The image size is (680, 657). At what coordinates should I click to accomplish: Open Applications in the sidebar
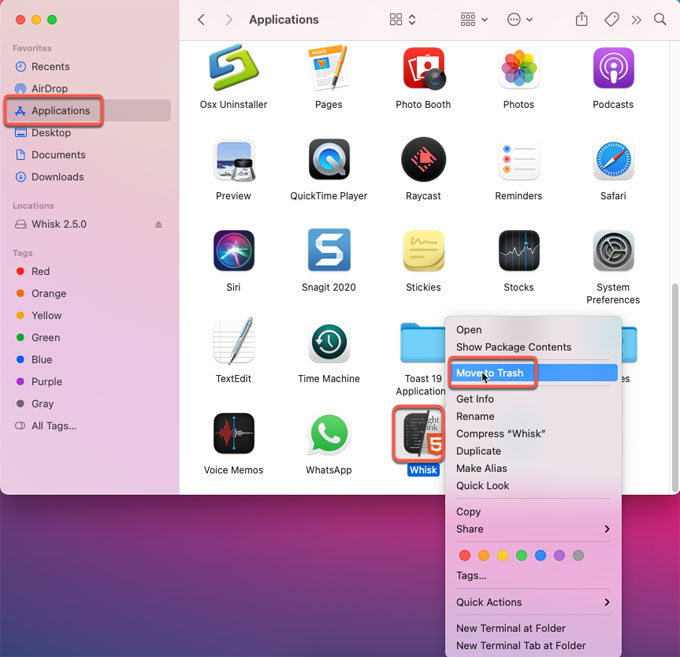coord(89,111)
